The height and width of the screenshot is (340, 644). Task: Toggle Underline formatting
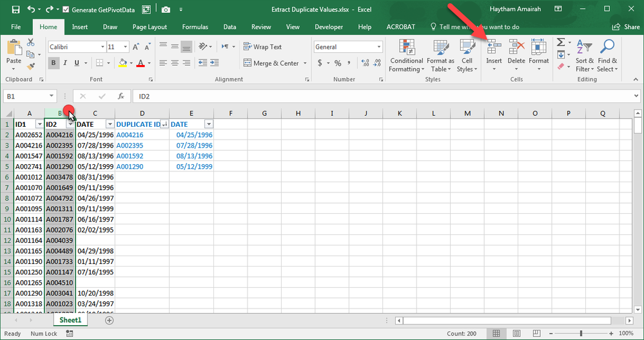tap(77, 62)
